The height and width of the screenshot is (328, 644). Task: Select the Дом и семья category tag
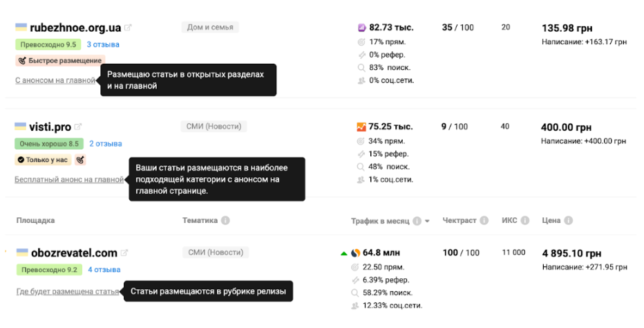pyautogui.click(x=210, y=28)
